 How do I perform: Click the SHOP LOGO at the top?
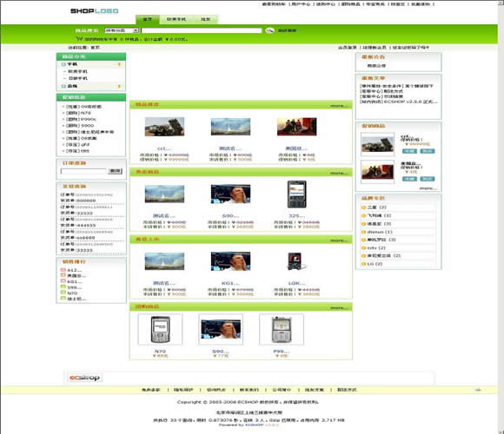pos(94,11)
